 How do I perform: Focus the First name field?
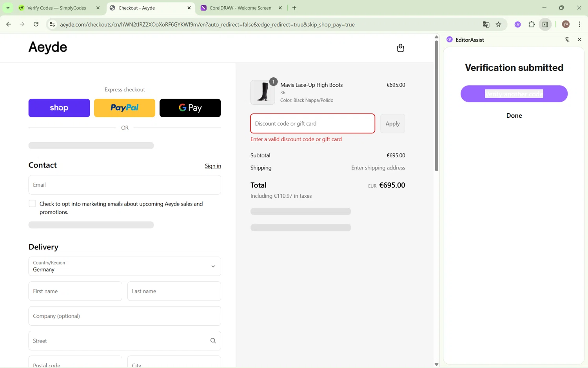(75, 291)
